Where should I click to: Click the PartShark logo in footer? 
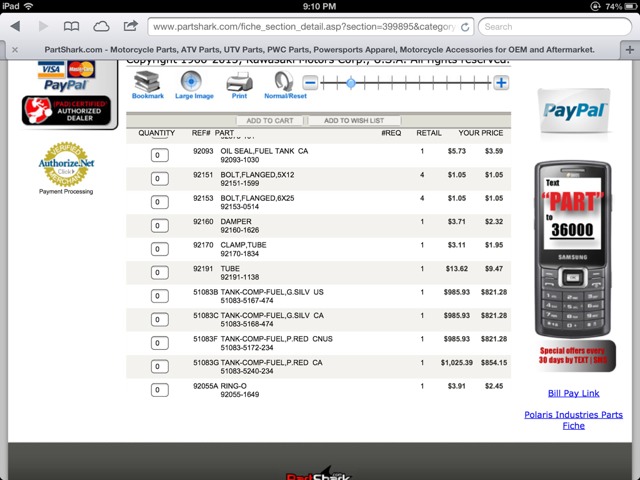319,473
